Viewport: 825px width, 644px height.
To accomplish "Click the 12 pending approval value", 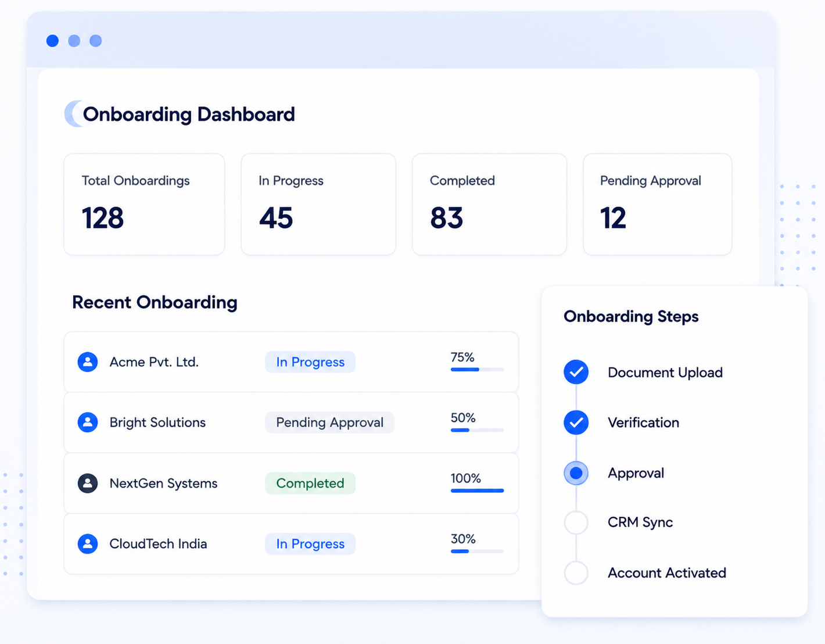I will (613, 218).
